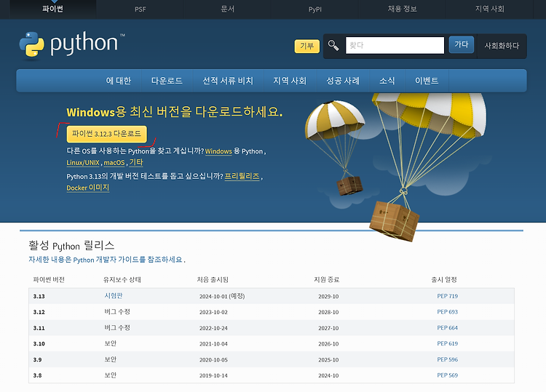Open the PEP 664 link

pyautogui.click(x=448, y=328)
